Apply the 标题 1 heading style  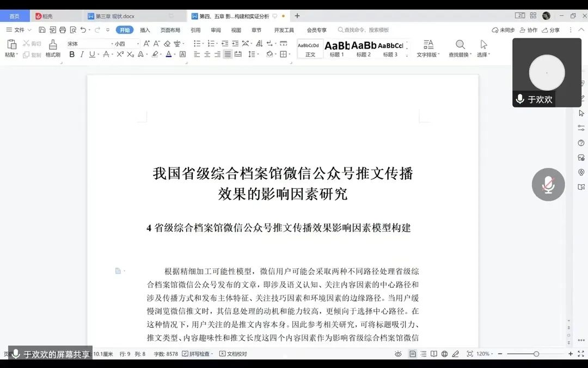click(336, 48)
